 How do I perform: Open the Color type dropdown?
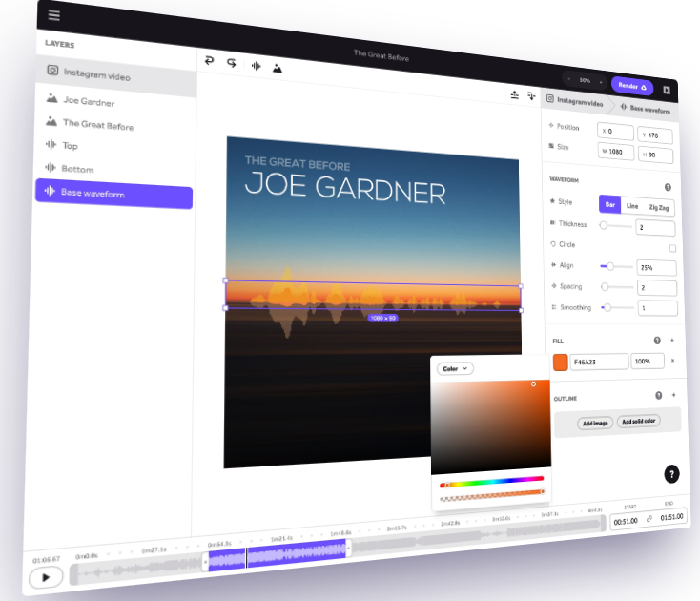[455, 368]
